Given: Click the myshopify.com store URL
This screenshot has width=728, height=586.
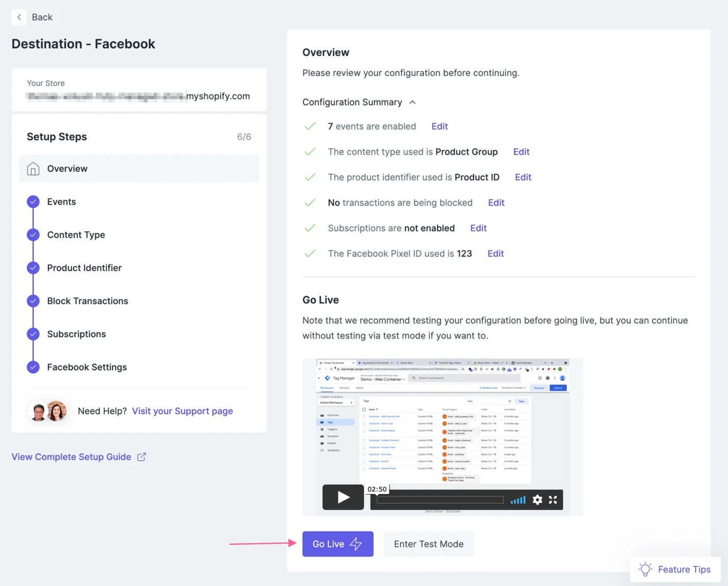Looking at the screenshot, I should point(139,96).
